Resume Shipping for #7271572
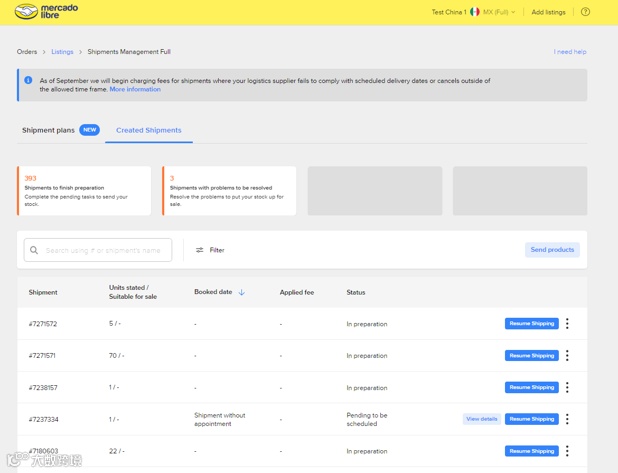 pyautogui.click(x=532, y=324)
